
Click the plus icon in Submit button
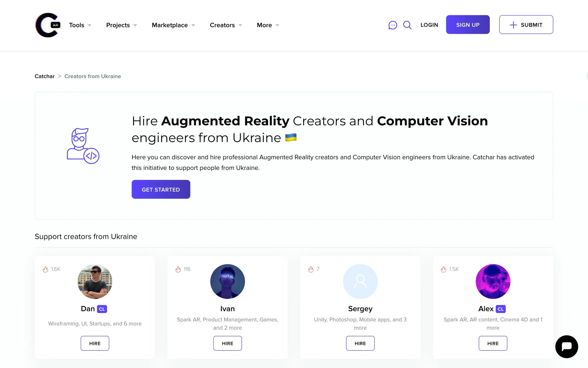tap(513, 25)
